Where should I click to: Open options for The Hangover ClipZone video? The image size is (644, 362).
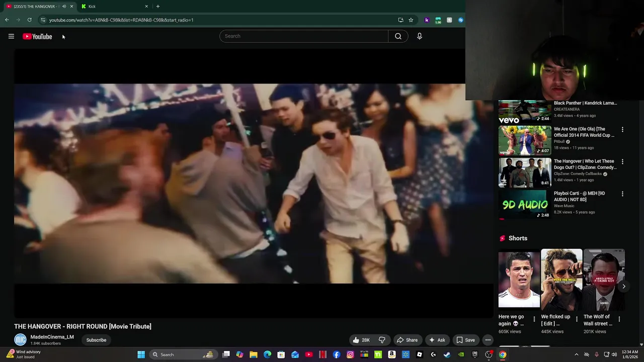622,162
